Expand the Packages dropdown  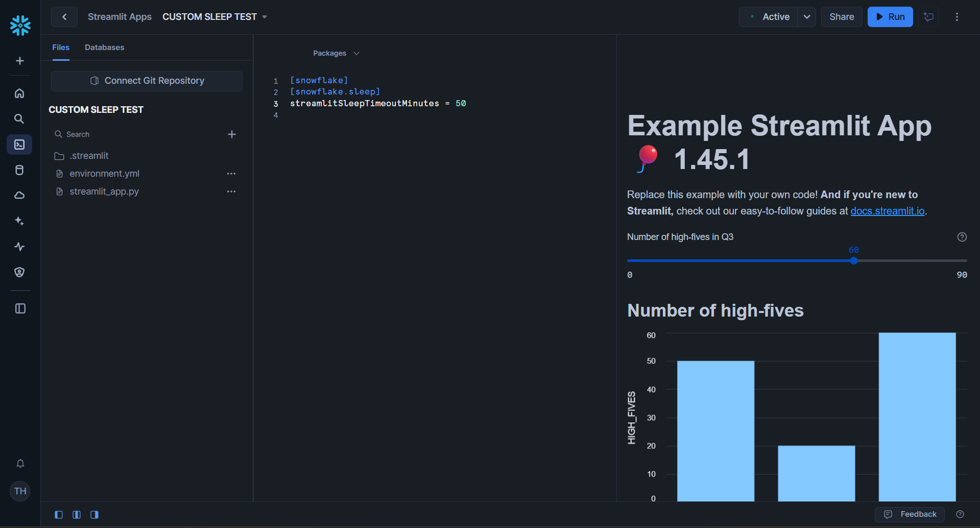[x=336, y=53]
